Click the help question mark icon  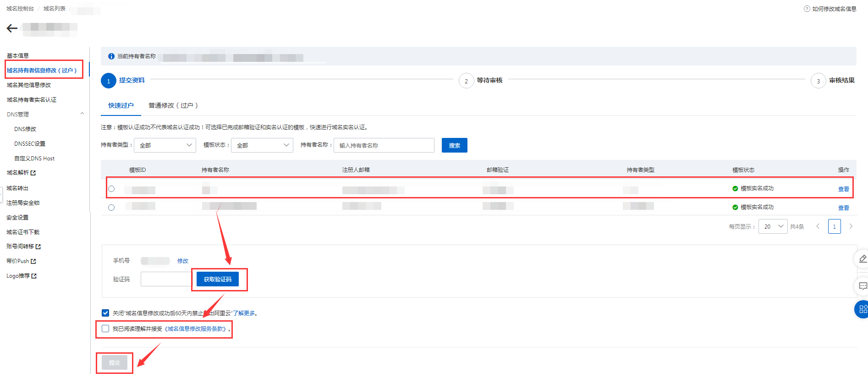point(807,9)
